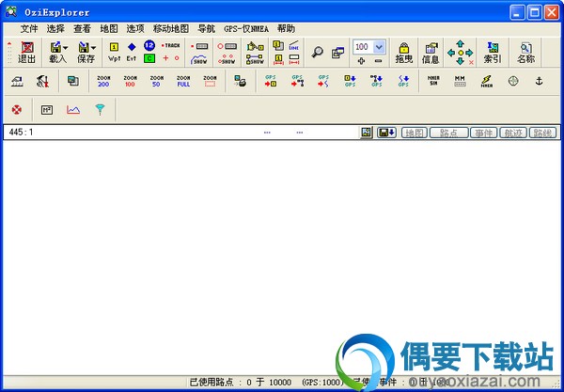This screenshot has width=564, height=392.
Task: Click the plus zoom-in button
Action: coord(361,61)
